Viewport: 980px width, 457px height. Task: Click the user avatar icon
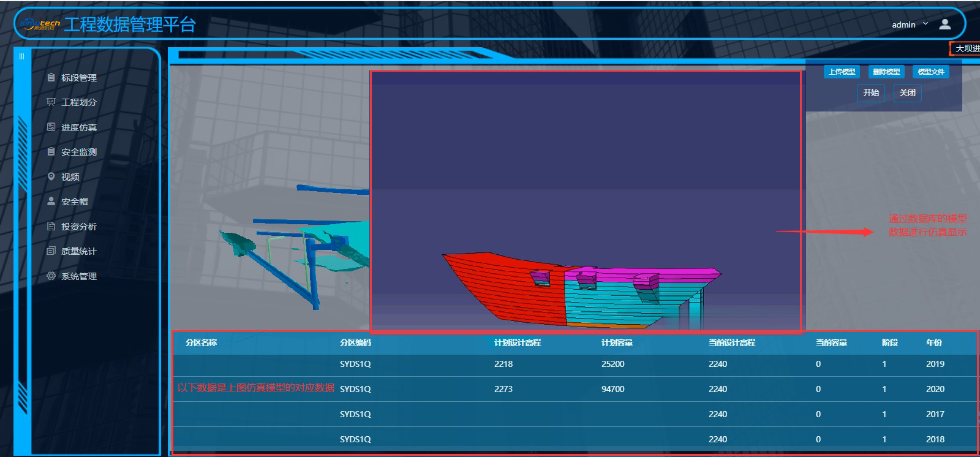click(945, 24)
